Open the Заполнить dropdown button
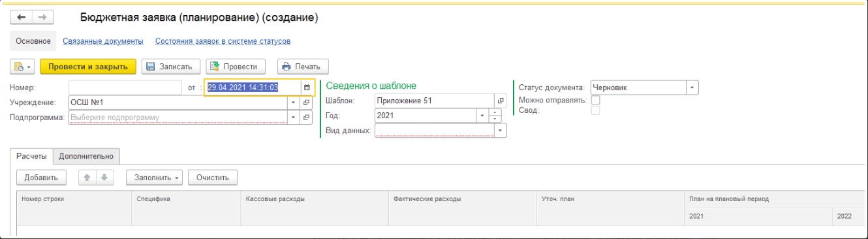This screenshot has height=239, width=868. point(156,177)
